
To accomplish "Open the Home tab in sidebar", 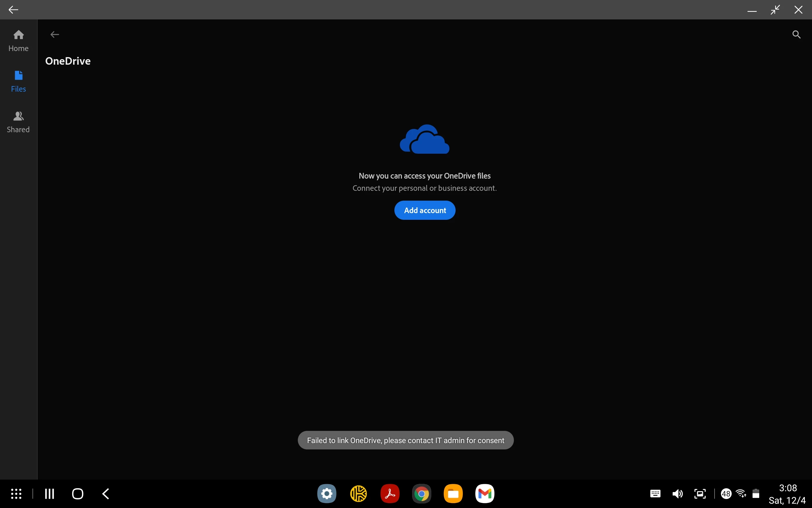I will [19, 41].
